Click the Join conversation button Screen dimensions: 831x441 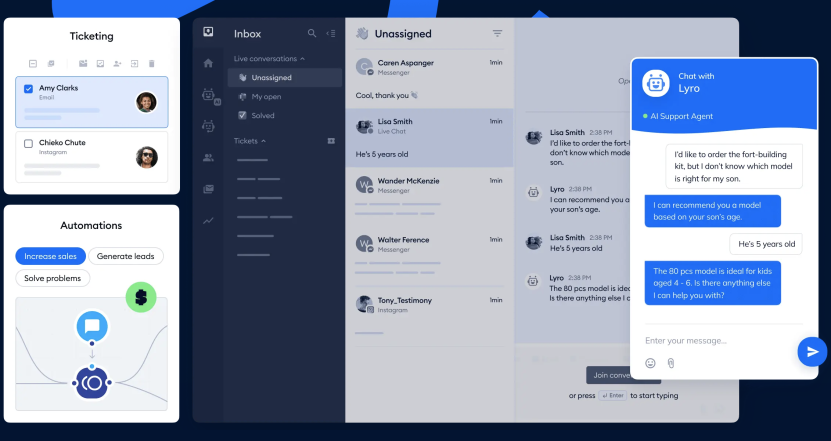pos(608,375)
